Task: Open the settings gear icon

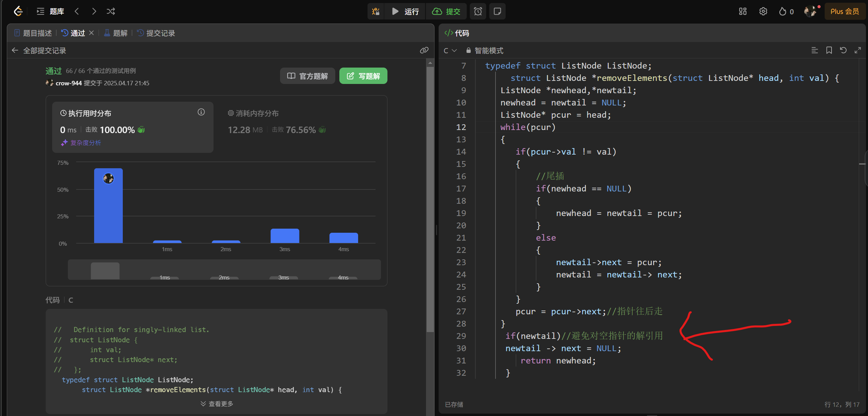Action: 763,11
